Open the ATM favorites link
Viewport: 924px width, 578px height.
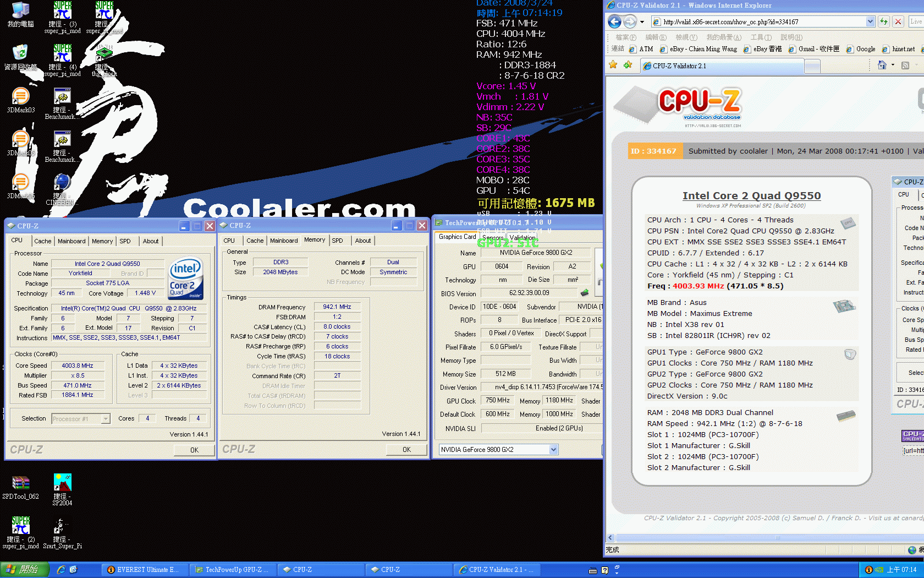click(x=641, y=49)
